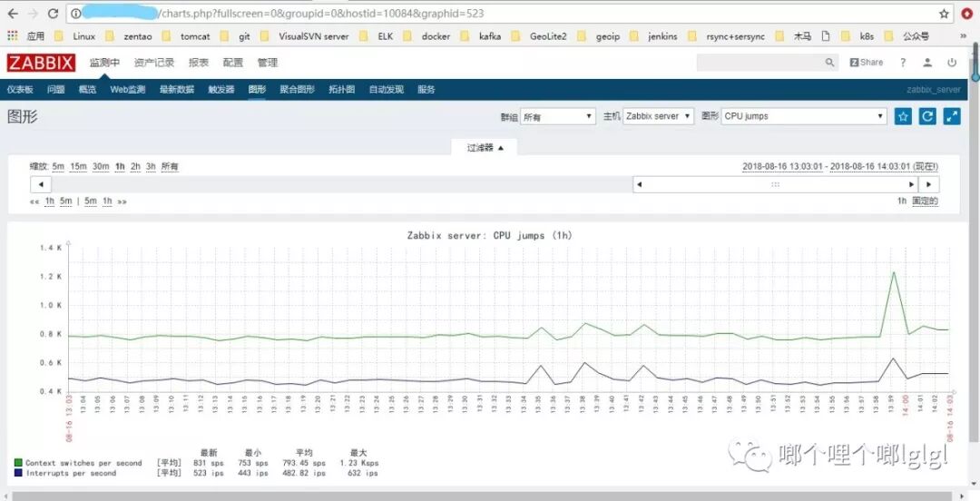Click the browser back arrow

coord(13,13)
